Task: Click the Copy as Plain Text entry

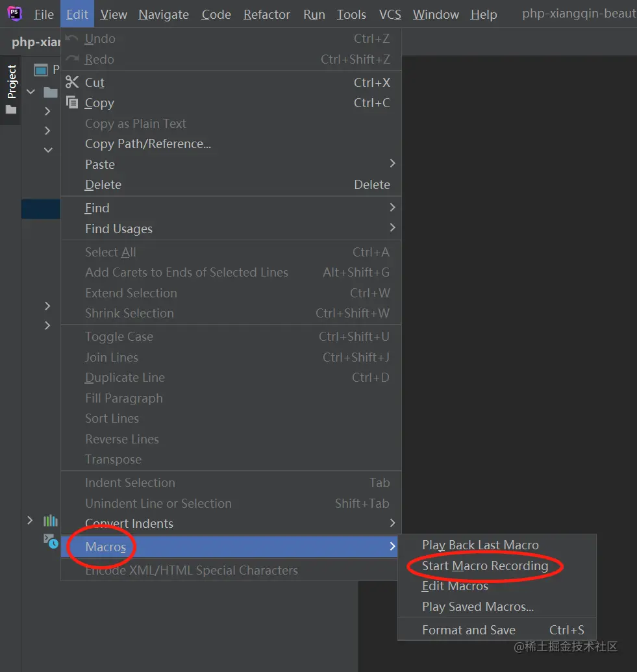Action: [x=231, y=123]
